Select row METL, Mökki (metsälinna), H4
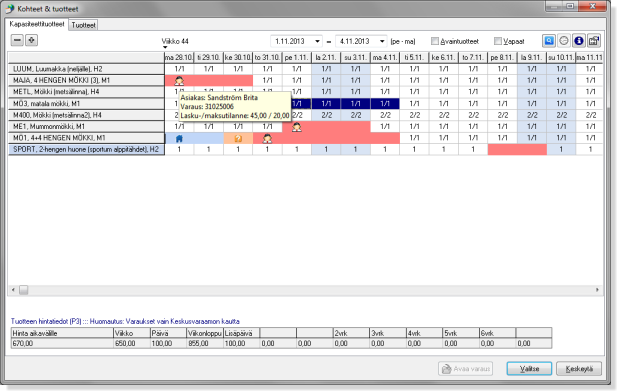This screenshot has height=391, width=617. click(x=87, y=92)
